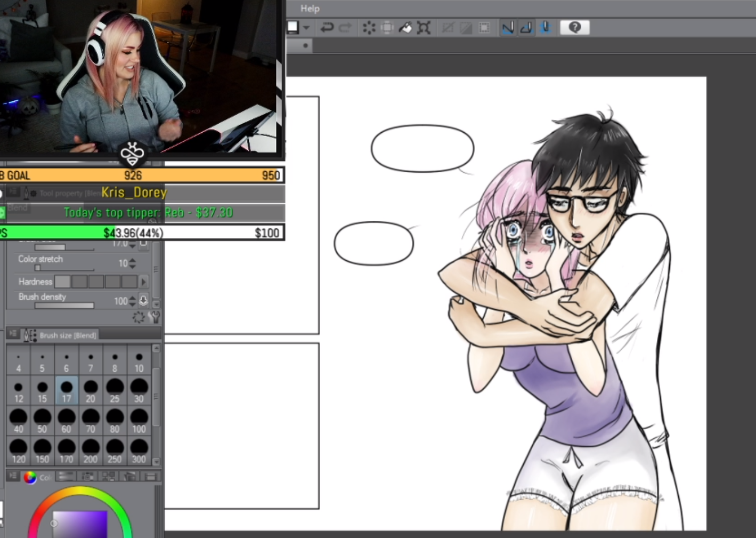
Task: Switch to the Color History tab
Action: point(150,477)
